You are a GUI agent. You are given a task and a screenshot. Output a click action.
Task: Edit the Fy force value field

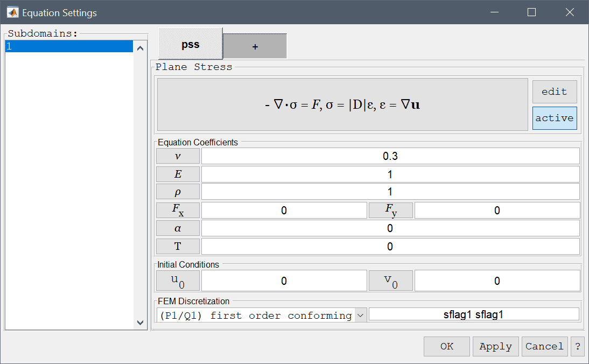497,211
